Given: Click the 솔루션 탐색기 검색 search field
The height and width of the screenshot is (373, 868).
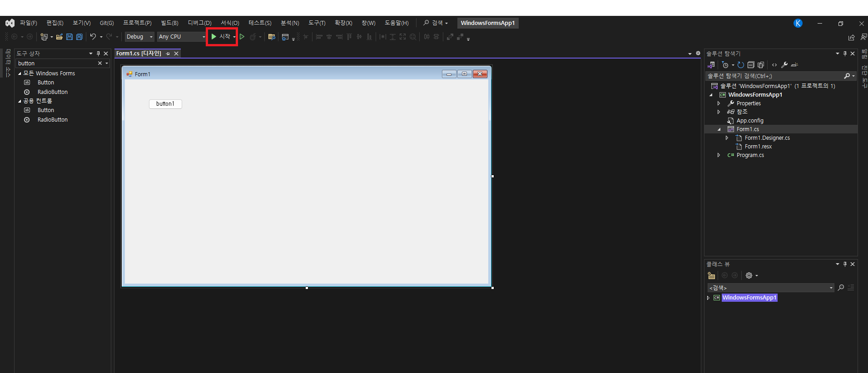Looking at the screenshot, I should [774, 76].
